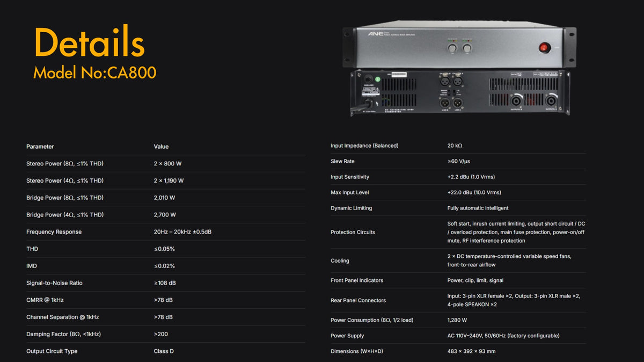Click 'Fully automatic intelligent' value
The image size is (644, 362).
[478, 208]
